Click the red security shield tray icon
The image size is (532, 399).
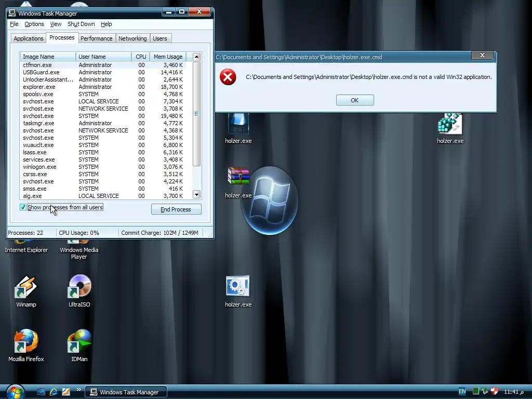tap(495, 392)
